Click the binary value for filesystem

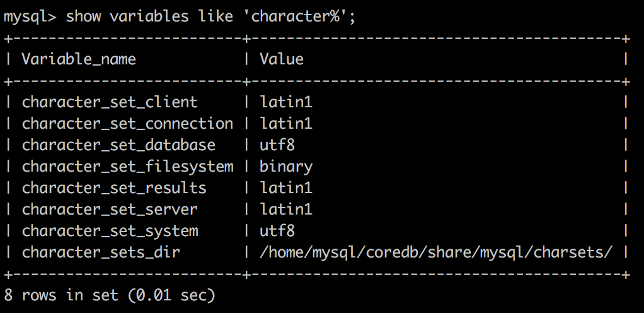[x=286, y=167]
